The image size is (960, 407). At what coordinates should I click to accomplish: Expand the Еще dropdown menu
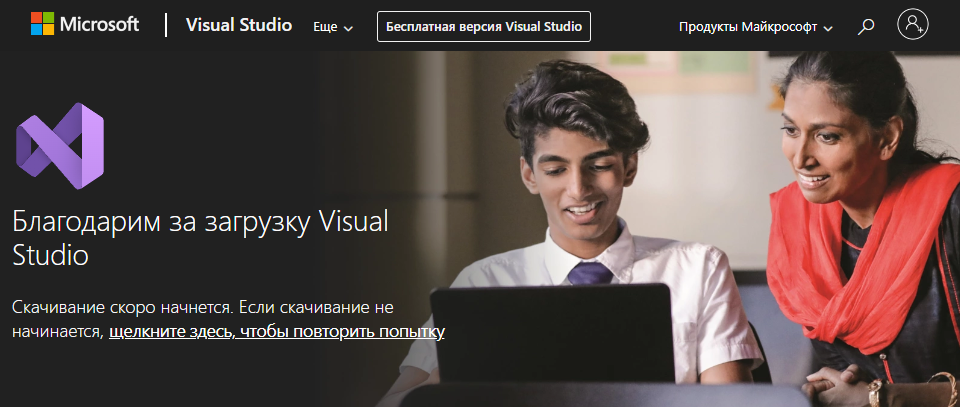click(333, 28)
